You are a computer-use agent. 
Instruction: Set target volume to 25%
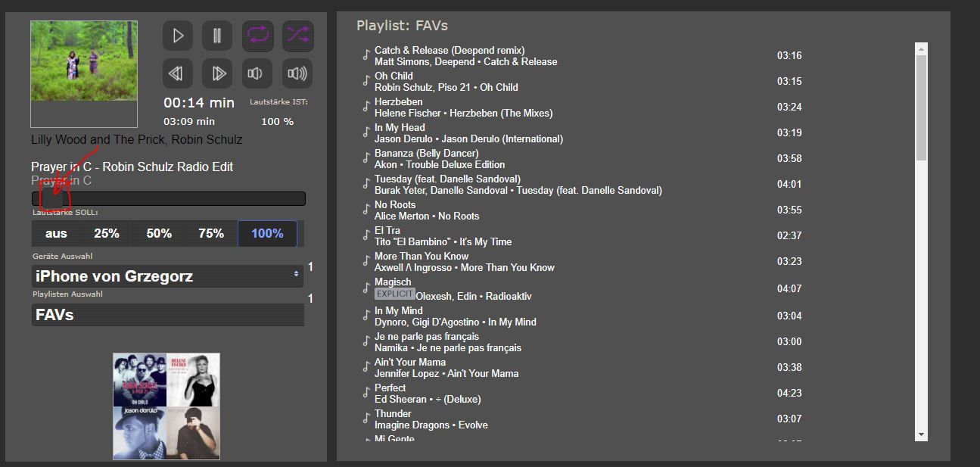click(x=107, y=234)
